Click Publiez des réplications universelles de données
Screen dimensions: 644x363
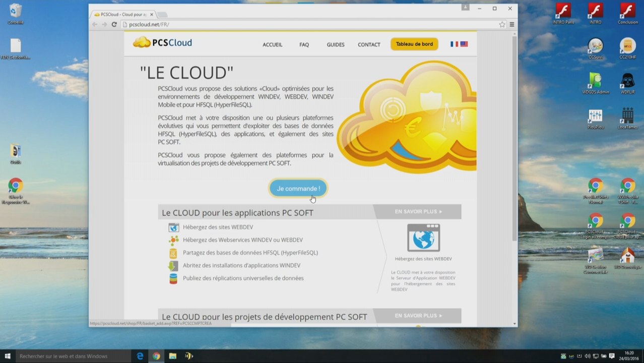click(243, 278)
